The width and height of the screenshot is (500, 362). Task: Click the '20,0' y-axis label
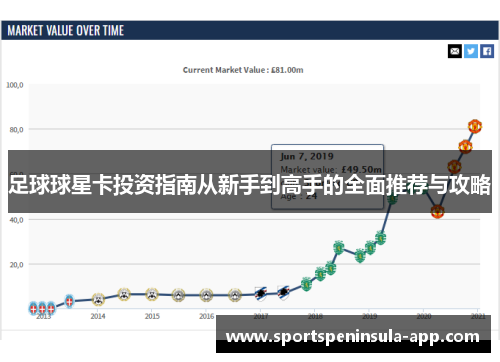pyautogui.click(x=16, y=265)
